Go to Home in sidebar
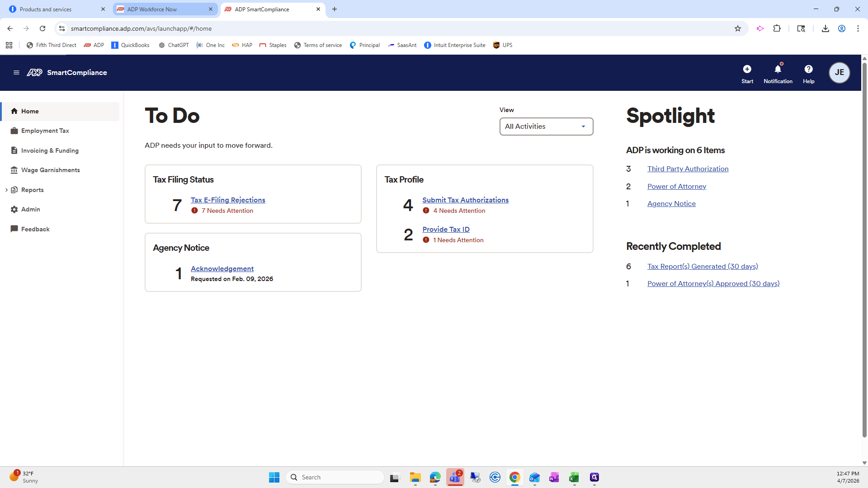The width and height of the screenshot is (868, 488). pos(60,111)
